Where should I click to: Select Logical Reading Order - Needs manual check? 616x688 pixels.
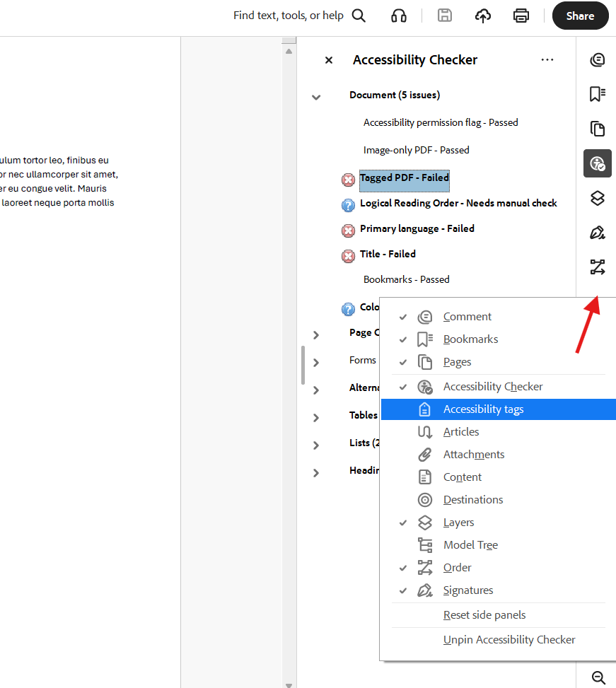tap(458, 203)
